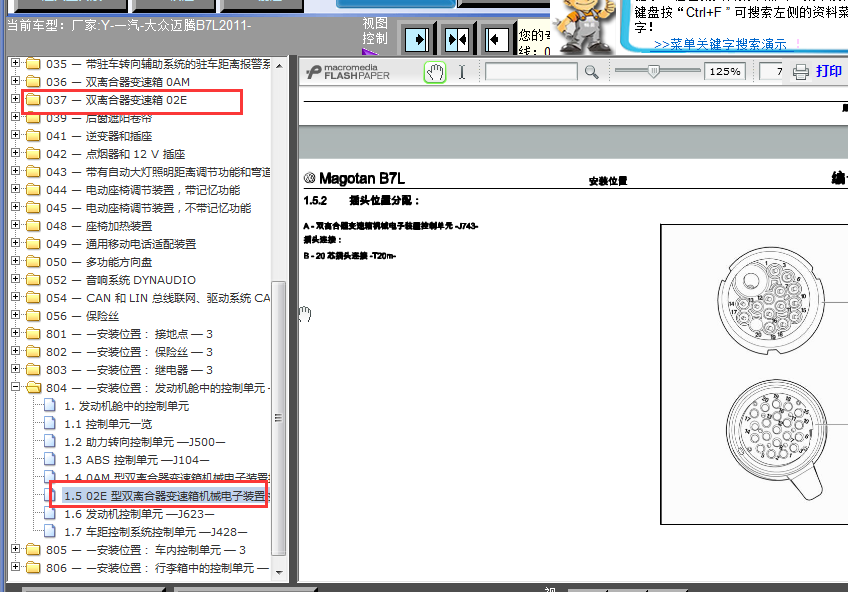The image size is (848, 592).
Task: Select 045 电动座椅调节装置，不带记忆功能
Action: pos(149,208)
